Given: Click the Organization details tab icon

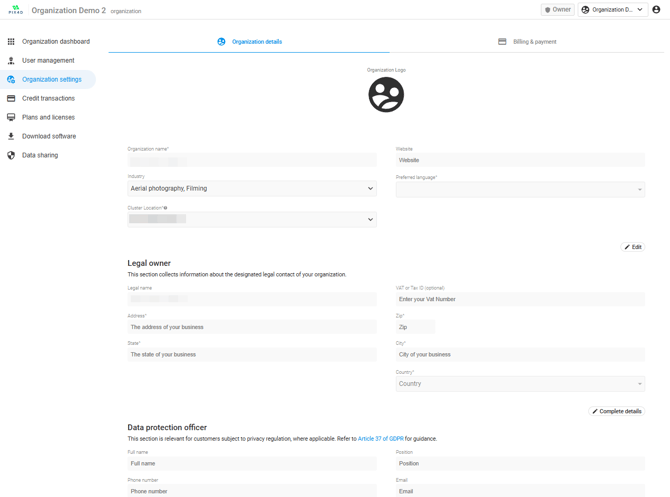Looking at the screenshot, I should (221, 41).
